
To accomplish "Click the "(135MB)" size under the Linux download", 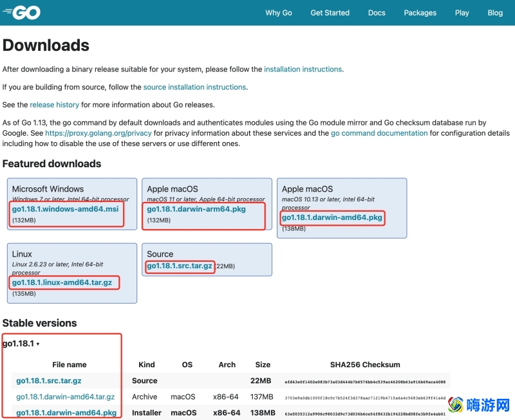I will [24, 294].
